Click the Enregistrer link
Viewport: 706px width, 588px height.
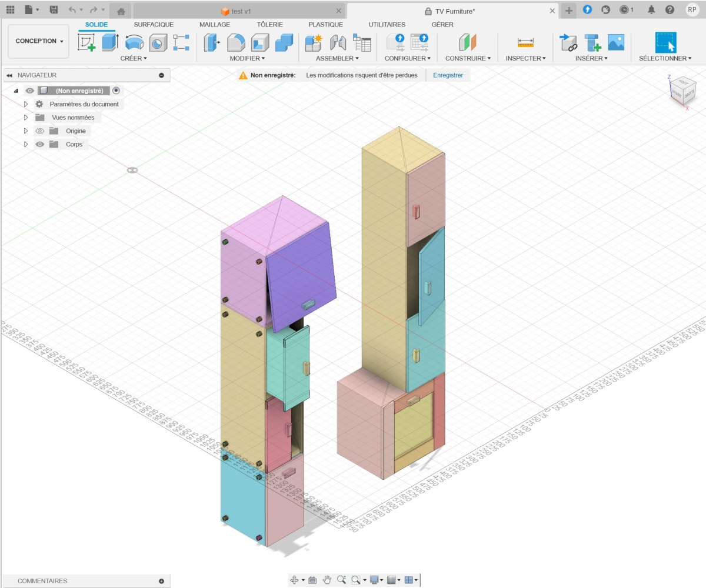point(448,75)
